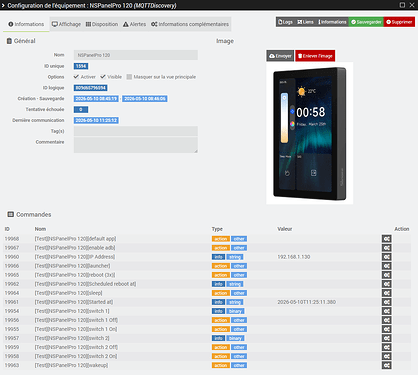Viewport: 418px width, 375px height.
Task: Click the dark Informations toolbar button
Action: pos(332,22)
